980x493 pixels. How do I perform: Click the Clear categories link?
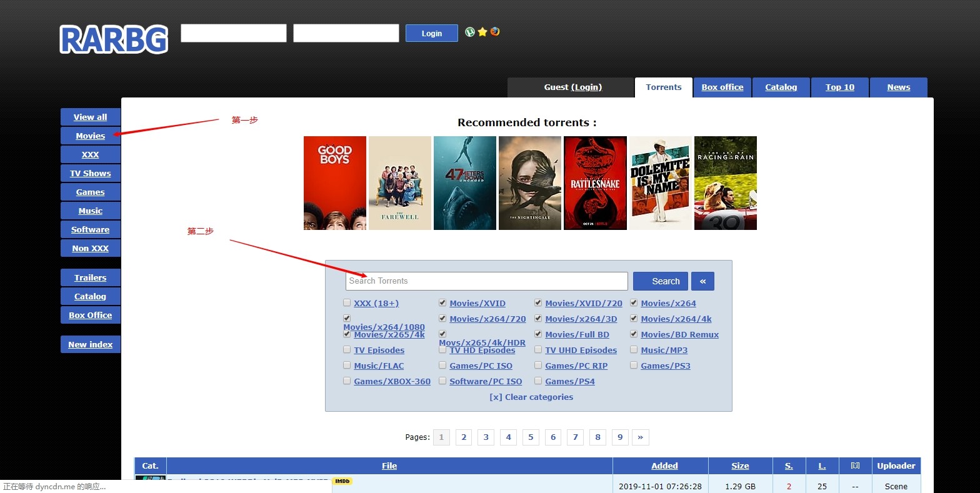click(531, 397)
